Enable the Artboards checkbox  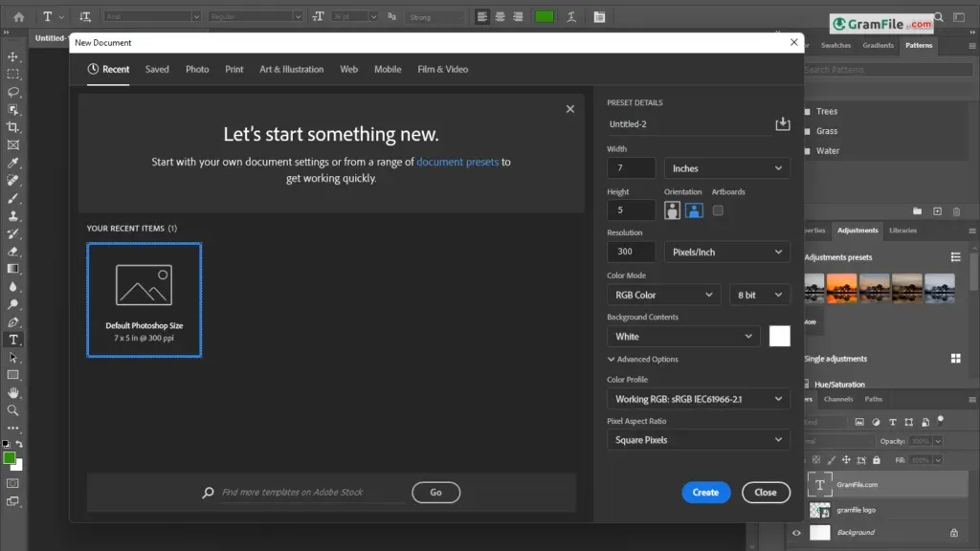point(718,210)
